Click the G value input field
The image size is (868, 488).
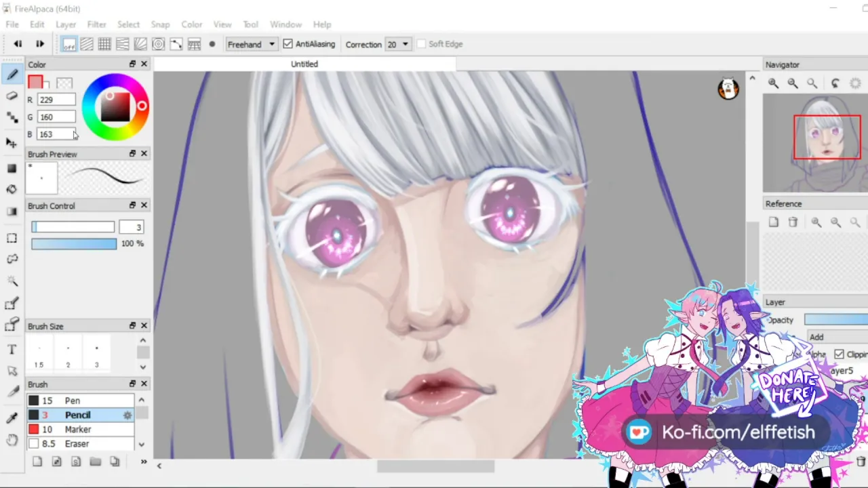[x=56, y=117]
